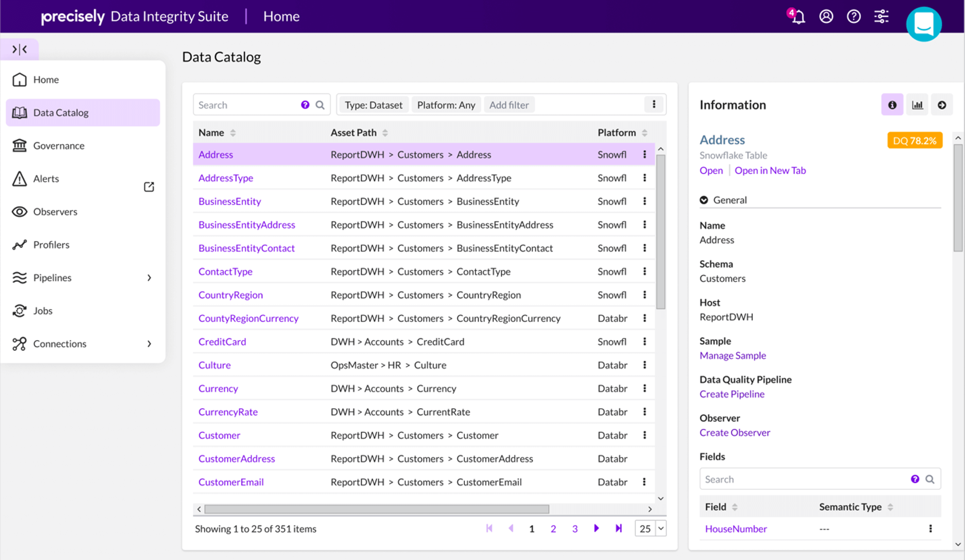The height and width of the screenshot is (560, 965).
Task: Click the info icon in Information panel
Action: [x=892, y=105]
